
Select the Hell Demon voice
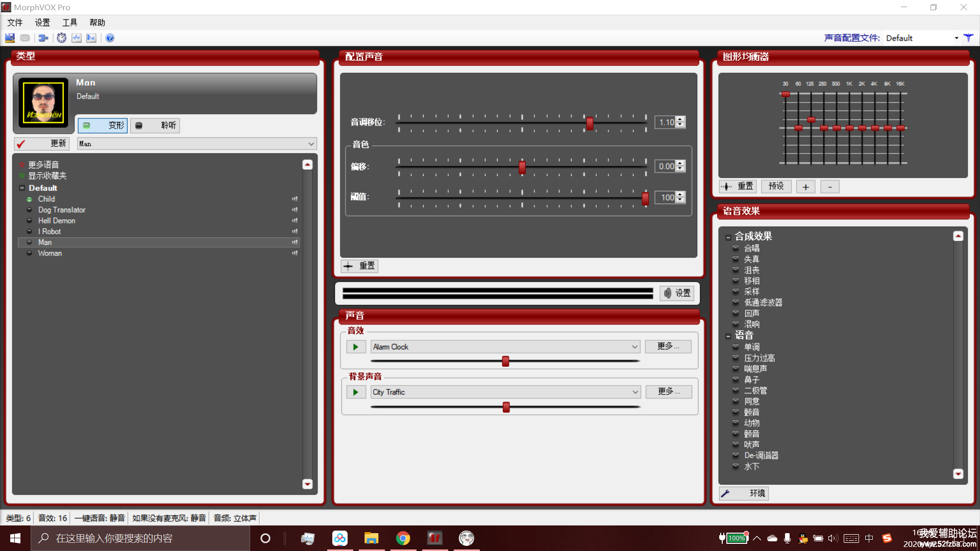[x=57, y=221]
